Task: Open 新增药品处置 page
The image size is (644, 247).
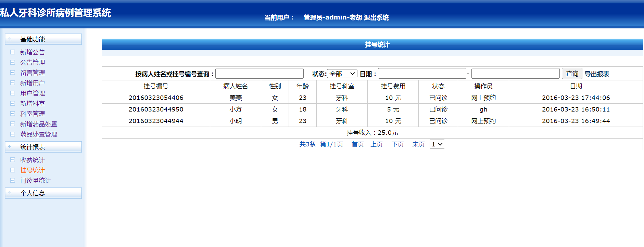Action: coord(39,124)
